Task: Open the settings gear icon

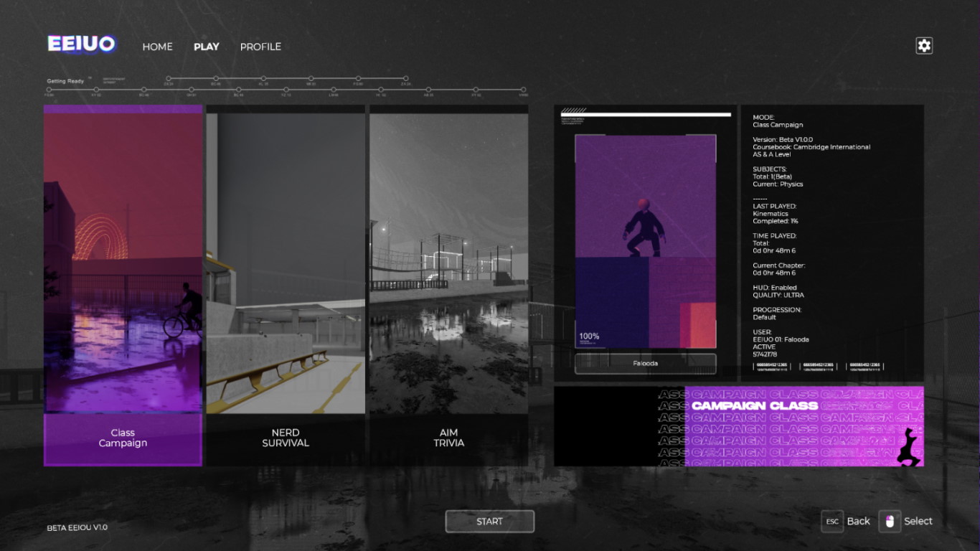Action: [x=924, y=45]
